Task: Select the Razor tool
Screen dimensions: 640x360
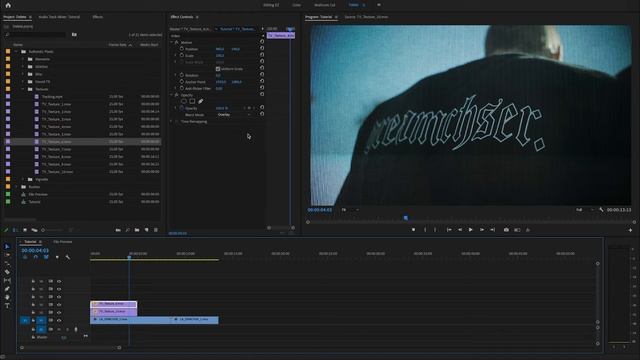Action: click(x=7, y=272)
